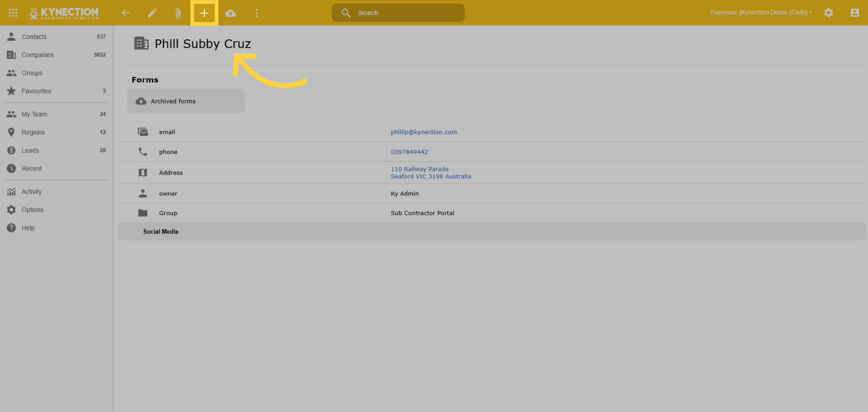Open Regions in the sidebar
This screenshot has height=412, width=868.
[56, 132]
